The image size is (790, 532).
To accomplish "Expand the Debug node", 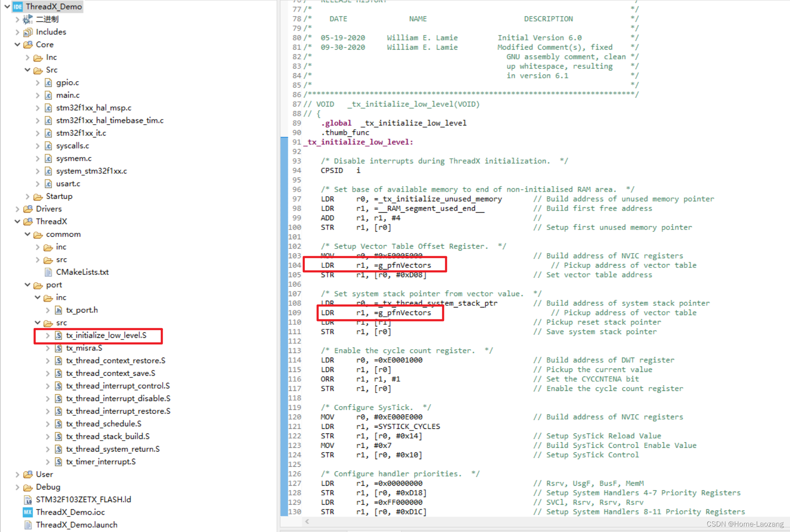I will point(17,487).
